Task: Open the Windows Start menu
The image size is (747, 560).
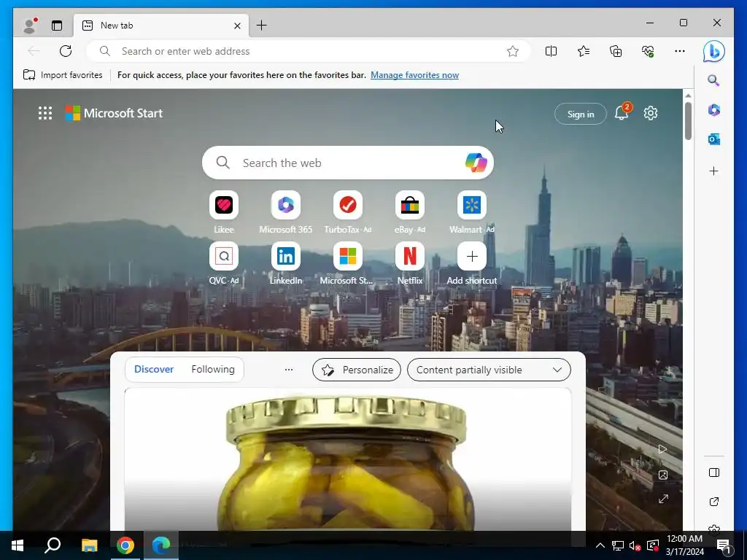Action: point(18,545)
